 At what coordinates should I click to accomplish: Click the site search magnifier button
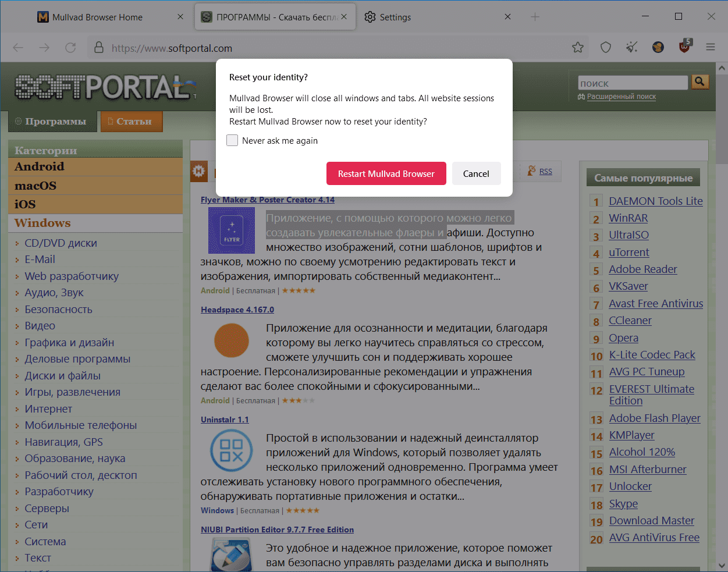[700, 82]
